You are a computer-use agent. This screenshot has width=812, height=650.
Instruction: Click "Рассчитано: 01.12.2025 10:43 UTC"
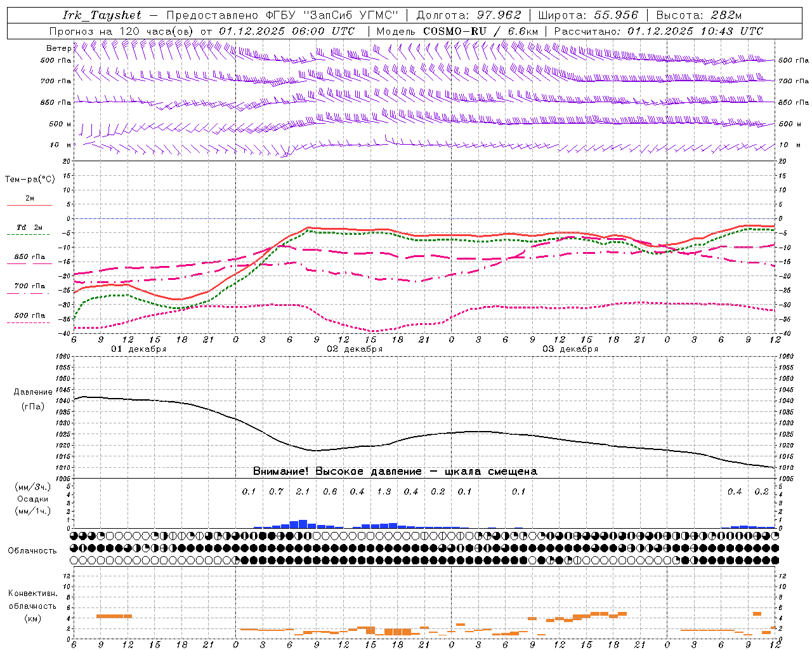tap(658, 31)
